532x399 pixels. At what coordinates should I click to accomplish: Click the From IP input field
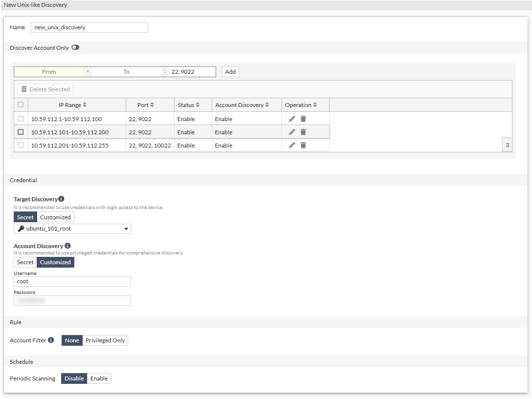click(49, 72)
